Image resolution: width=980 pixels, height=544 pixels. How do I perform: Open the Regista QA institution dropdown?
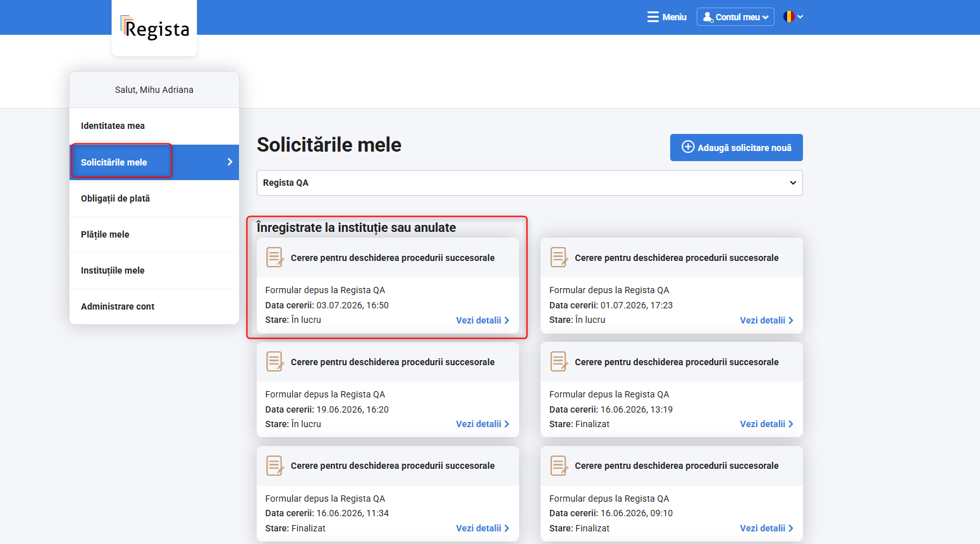[530, 183]
